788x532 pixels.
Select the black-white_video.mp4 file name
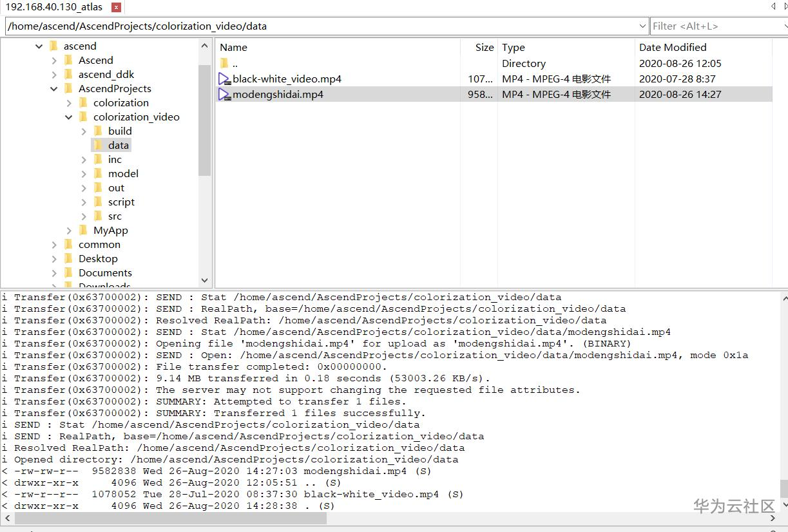click(x=287, y=79)
